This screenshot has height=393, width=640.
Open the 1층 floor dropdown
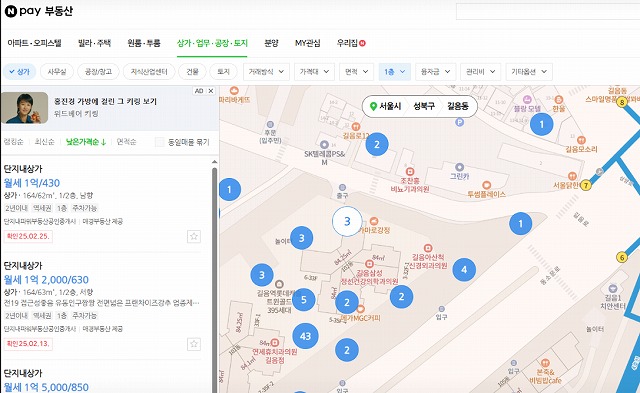[x=395, y=72]
